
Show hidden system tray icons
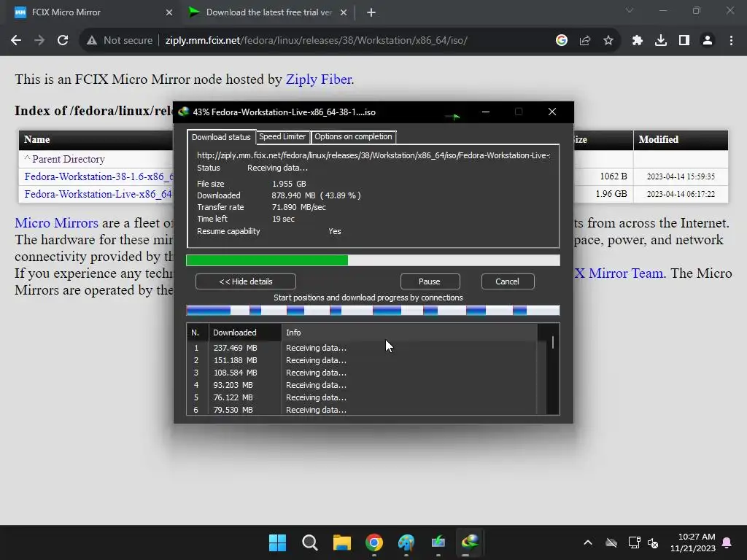pyautogui.click(x=588, y=542)
